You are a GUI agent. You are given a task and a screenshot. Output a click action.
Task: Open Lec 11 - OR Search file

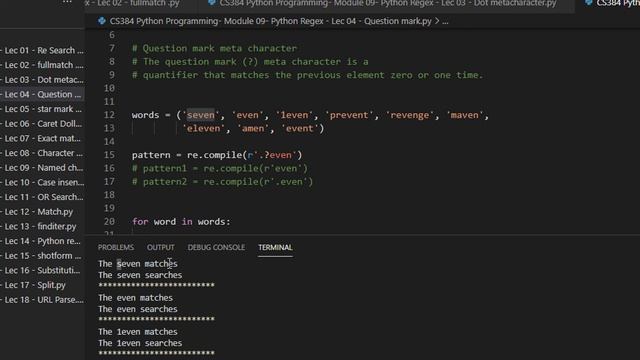(x=42, y=197)
